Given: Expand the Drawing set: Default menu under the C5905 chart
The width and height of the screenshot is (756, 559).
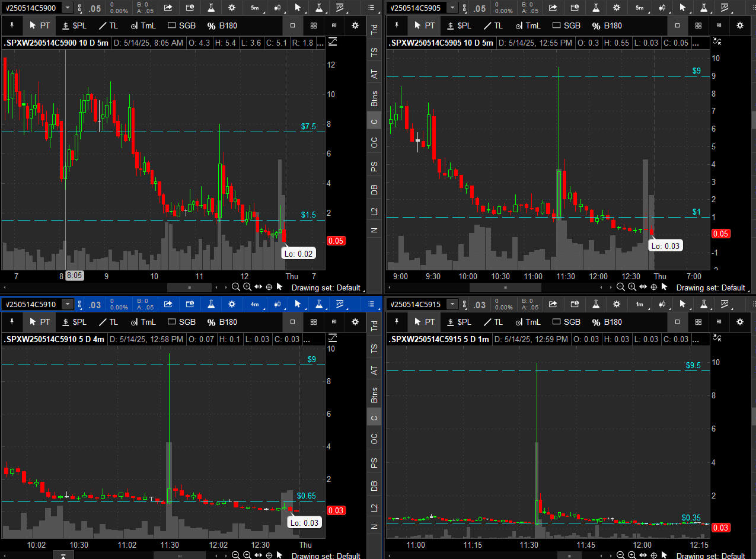Looking at the screenshot, I should click(710, 288).
